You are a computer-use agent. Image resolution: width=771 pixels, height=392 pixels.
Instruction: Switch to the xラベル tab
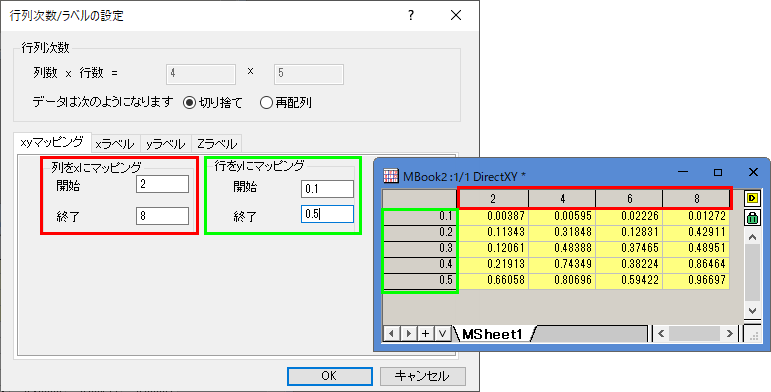coord(115,144)
